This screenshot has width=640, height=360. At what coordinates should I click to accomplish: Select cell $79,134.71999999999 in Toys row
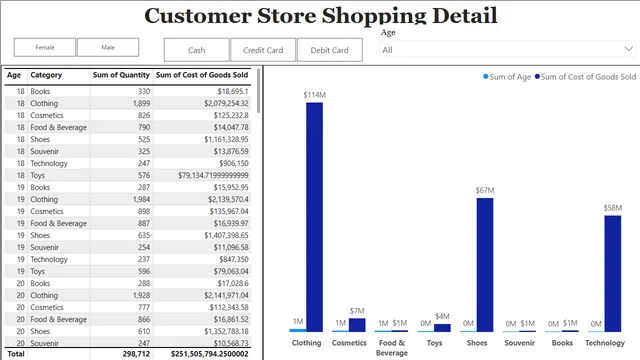[x=213, y=175]
